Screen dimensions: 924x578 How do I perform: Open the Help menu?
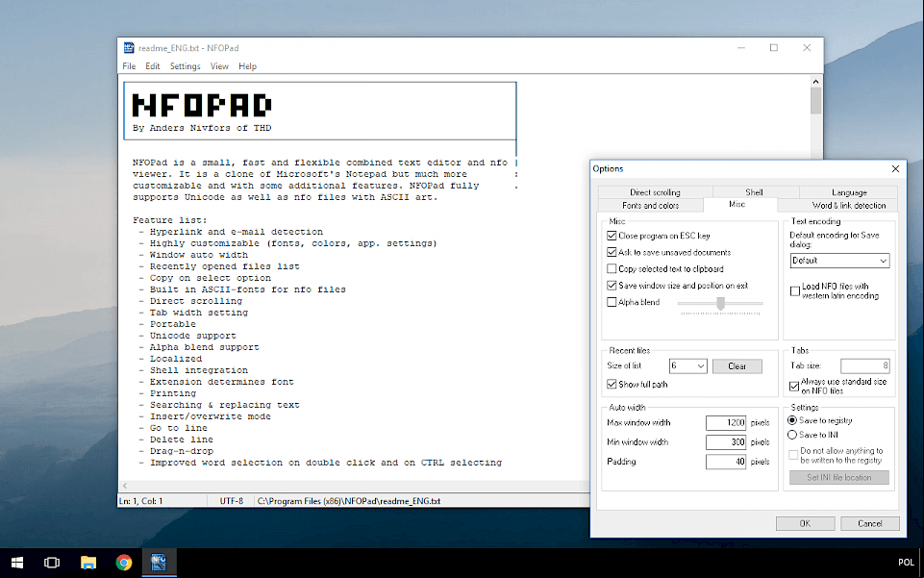tap(247, 66)
